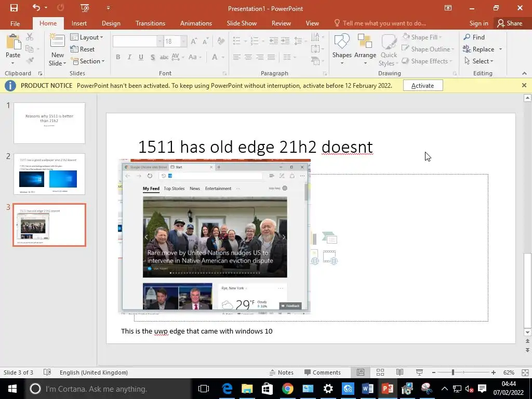Switch to the Design tab
532x399 pixels.
(111, 23)
